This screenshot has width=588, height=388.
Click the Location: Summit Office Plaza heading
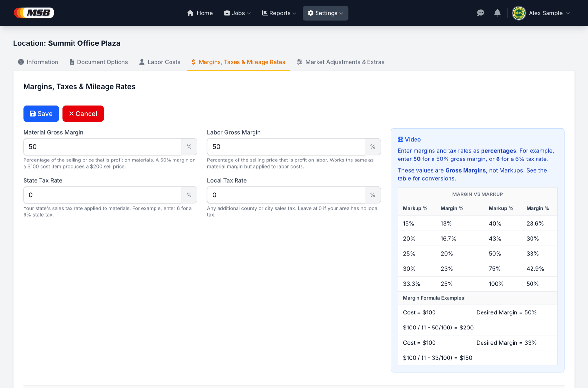click(x=67, y=43)
